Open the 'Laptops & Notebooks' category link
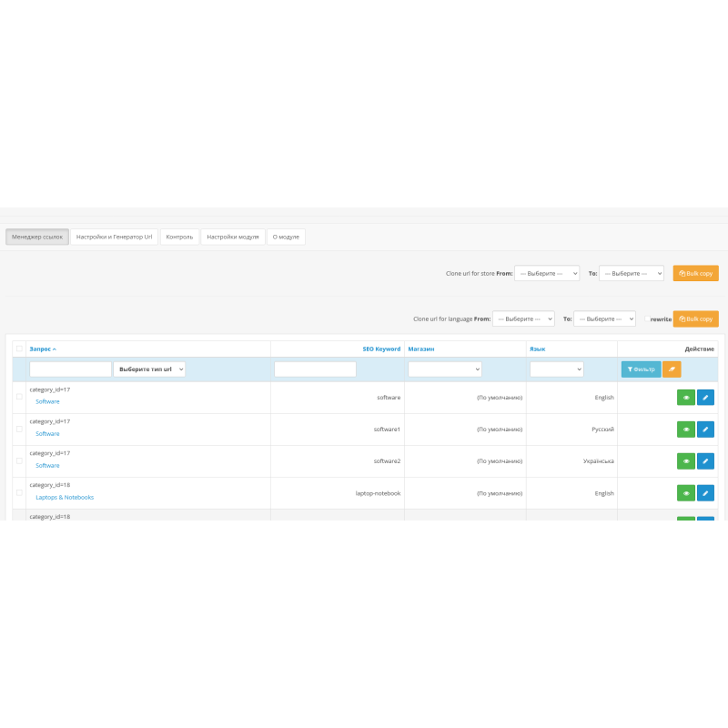Image resolution: width=728 pixels, height=728 pixels. 65,498
